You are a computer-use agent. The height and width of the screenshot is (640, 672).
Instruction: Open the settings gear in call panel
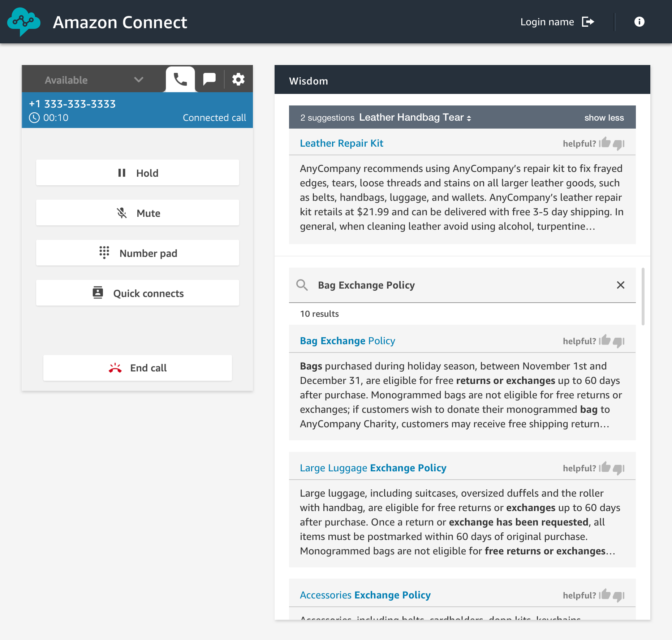click(238, 79)
